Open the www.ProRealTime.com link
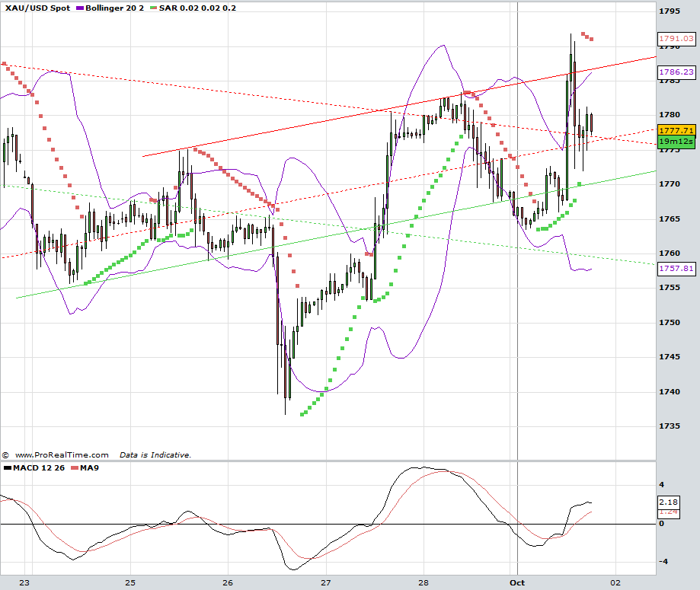The height and width of the screenshot is (590, 700). pyautogui.click(x=62, y=454)
